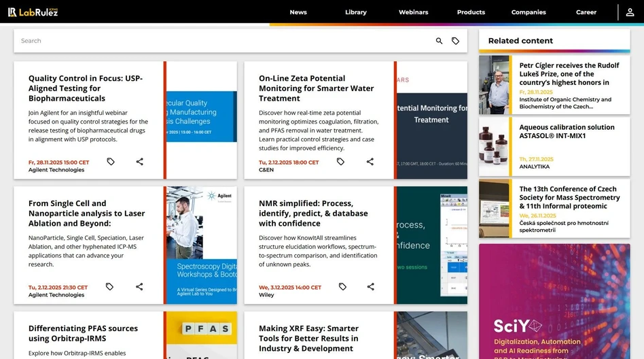
Task: Open the News menu
Action: click(x=298, y=12)
